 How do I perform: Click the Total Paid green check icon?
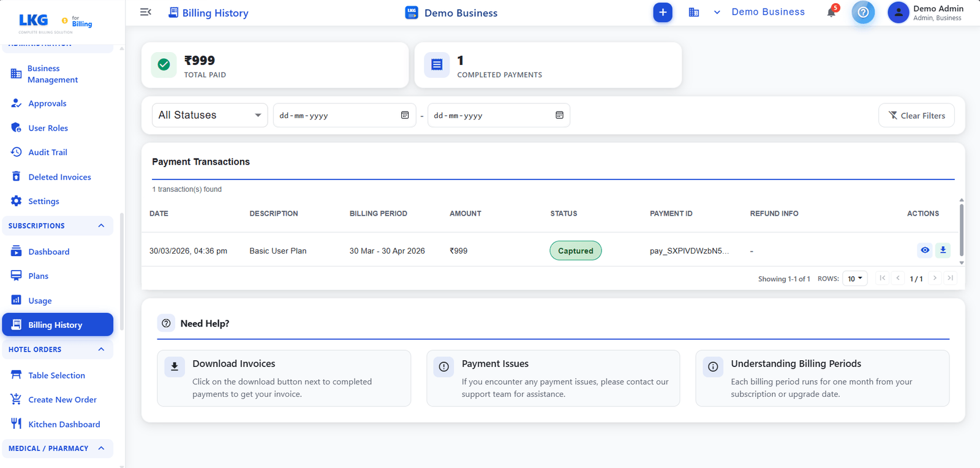164,64
